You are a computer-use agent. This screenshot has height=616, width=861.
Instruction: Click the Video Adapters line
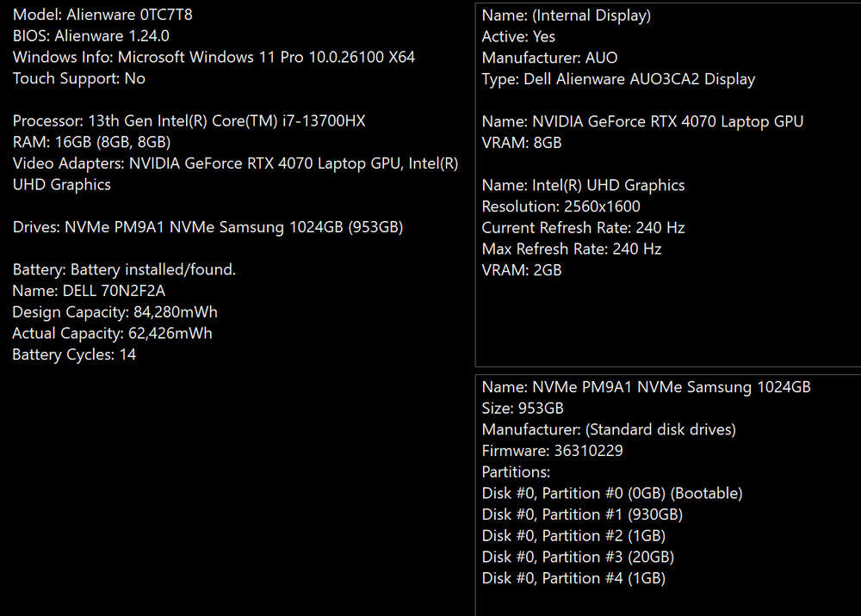235,163
